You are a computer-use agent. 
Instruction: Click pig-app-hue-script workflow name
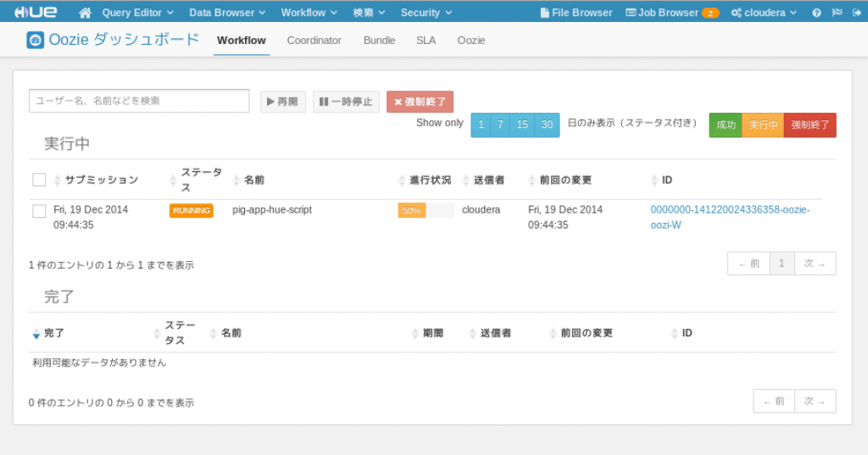272,210
